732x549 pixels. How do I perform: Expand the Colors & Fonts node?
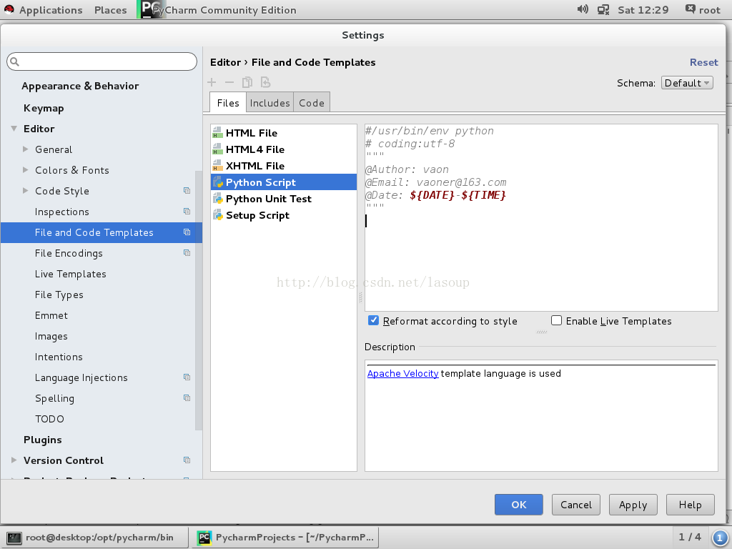pos(25,170)
